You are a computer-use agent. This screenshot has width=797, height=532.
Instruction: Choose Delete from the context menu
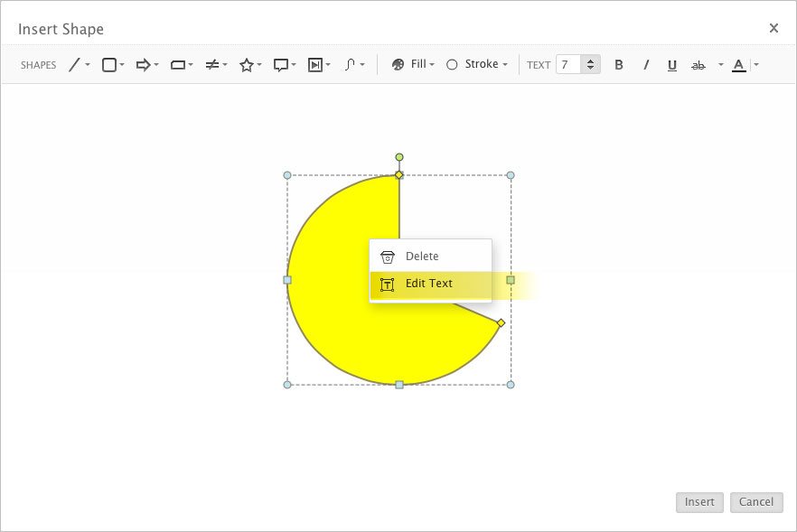[x=422, y=257]
